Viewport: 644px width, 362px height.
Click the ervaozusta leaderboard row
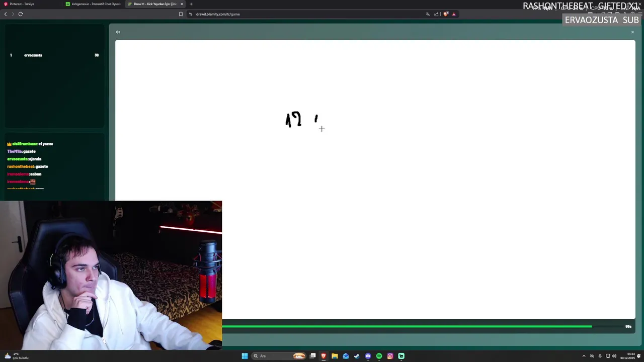tap(54, 55)
